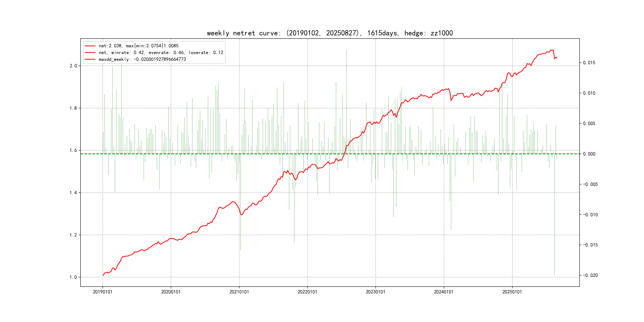Click the red line swatch beside 'net:2.038'
644x322 pixels.
click(90, 46)
